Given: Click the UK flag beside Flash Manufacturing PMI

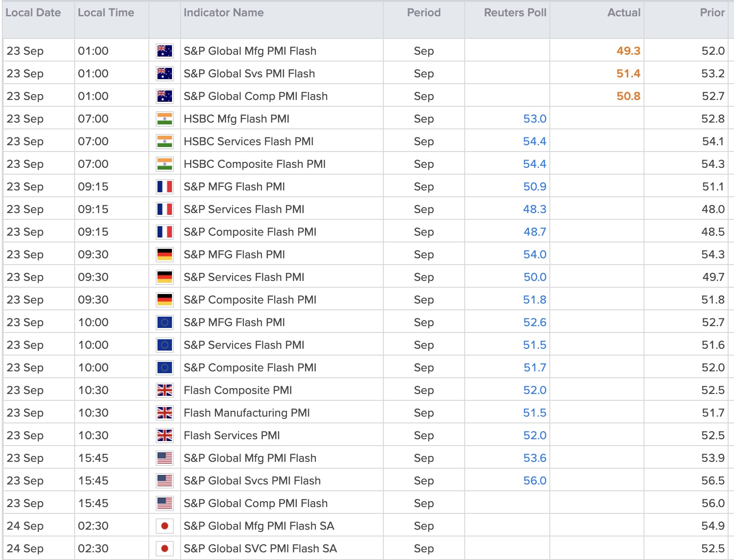Looking at the screenshot, I should coord(164,413).
